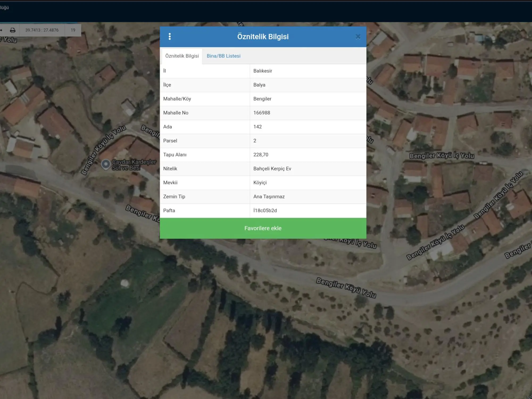Click the Köyiçi location value
The height and width of the screenshot is (399, 532).
point(308,183)
